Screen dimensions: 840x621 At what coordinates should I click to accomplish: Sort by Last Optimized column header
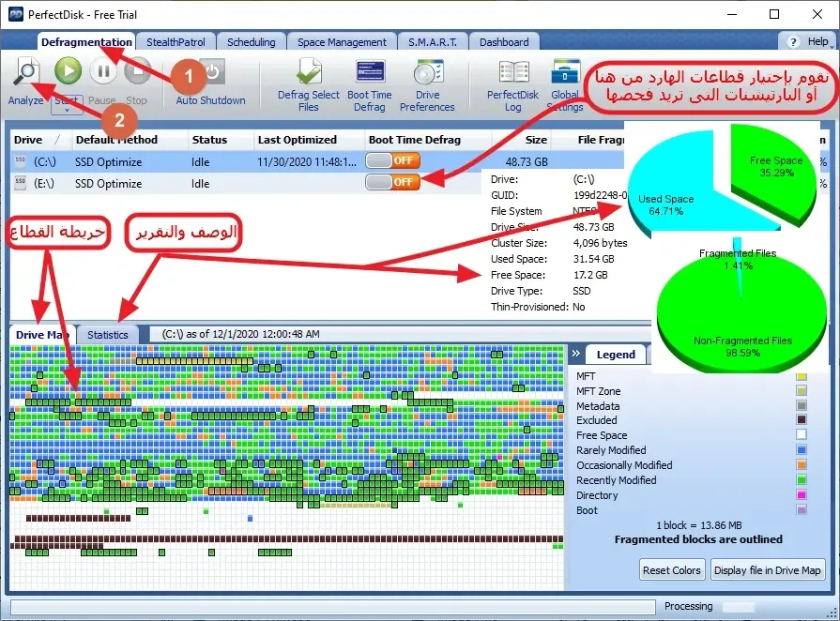pyautogui.click(x=309, y=140)
